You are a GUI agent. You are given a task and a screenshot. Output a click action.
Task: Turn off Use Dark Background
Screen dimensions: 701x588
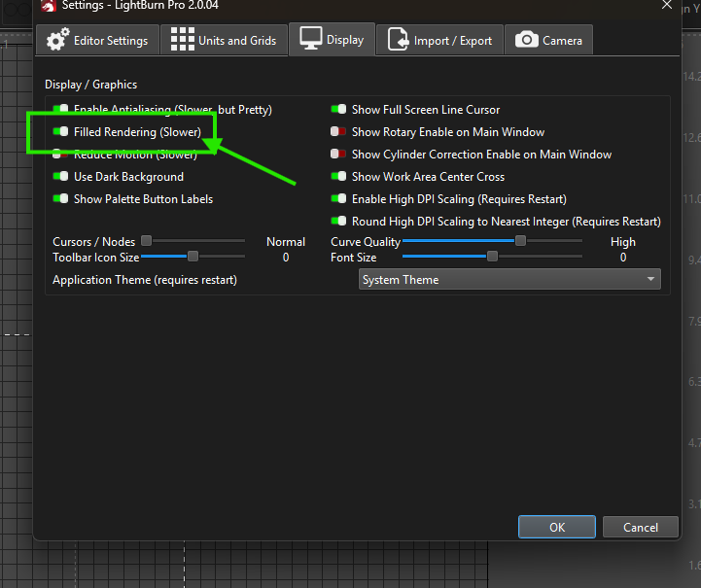[x=61, y=177]
